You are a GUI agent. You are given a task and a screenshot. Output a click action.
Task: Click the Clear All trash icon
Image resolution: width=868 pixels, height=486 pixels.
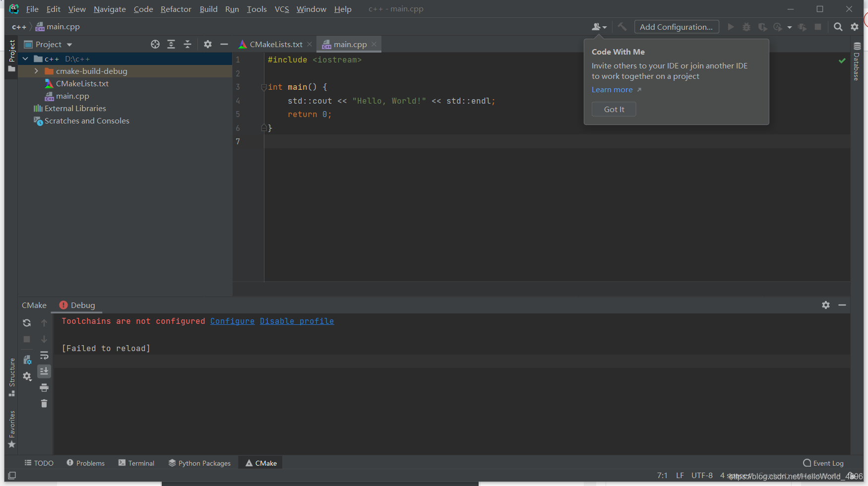click(x=44, y=403)
